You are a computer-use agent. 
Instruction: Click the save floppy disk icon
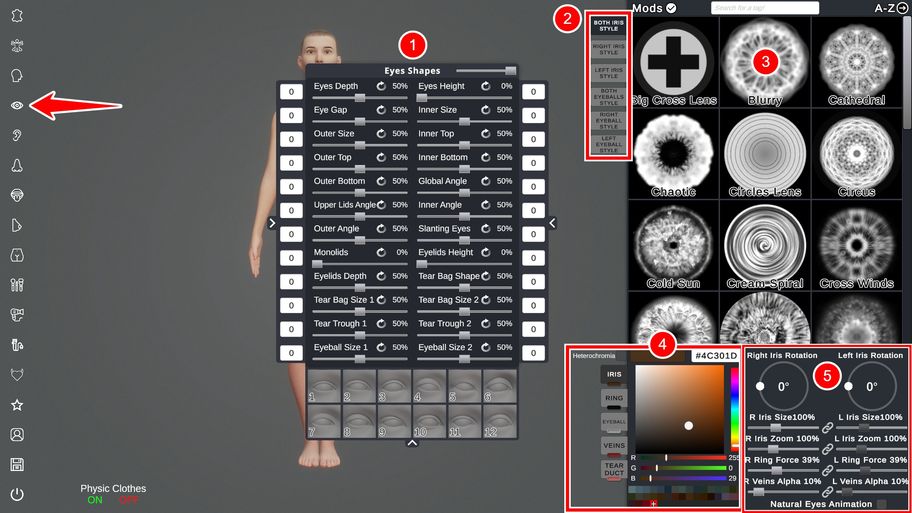click(x=17, y=464)
